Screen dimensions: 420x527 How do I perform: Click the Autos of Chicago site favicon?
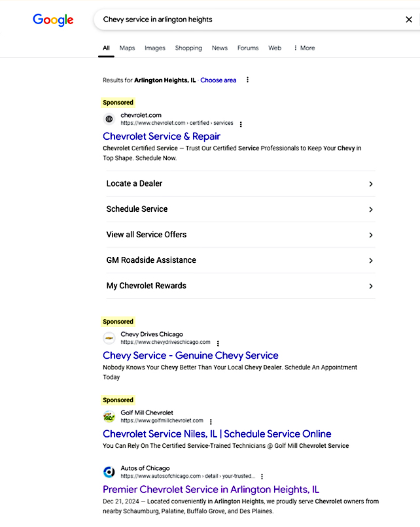pyautogui.click(x=109, y=472)
